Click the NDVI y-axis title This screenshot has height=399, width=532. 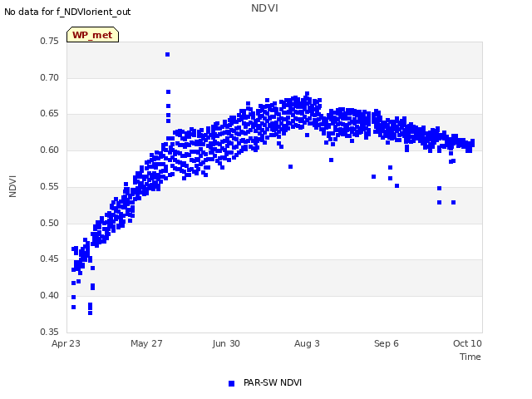pyautogui.click(x=12, y=186)
